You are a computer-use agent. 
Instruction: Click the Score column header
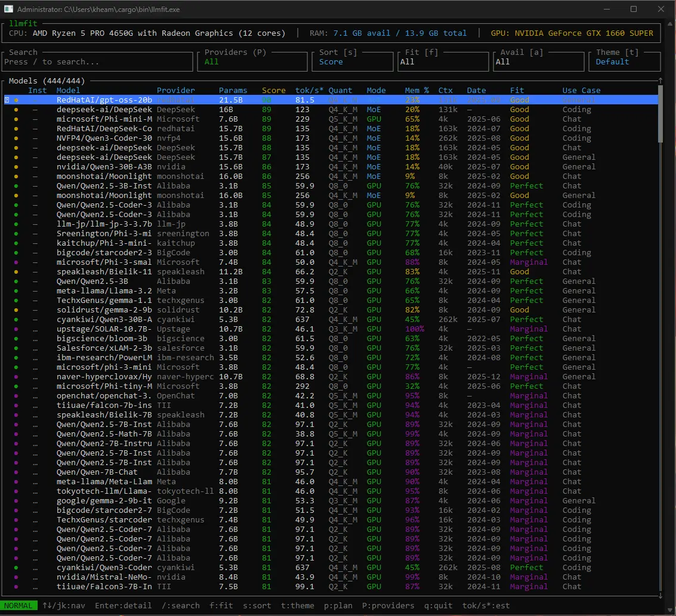coord(274,91)
